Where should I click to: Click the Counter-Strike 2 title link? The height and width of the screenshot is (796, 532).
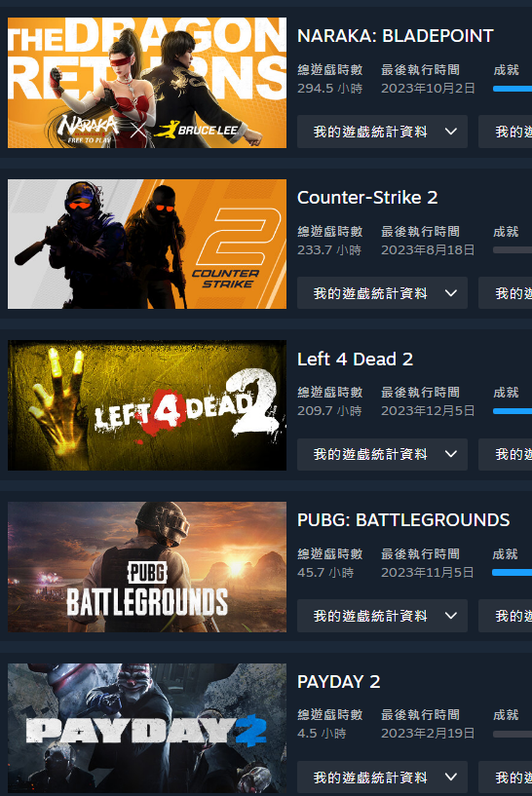pyautogui.click(x=367, y=198)
